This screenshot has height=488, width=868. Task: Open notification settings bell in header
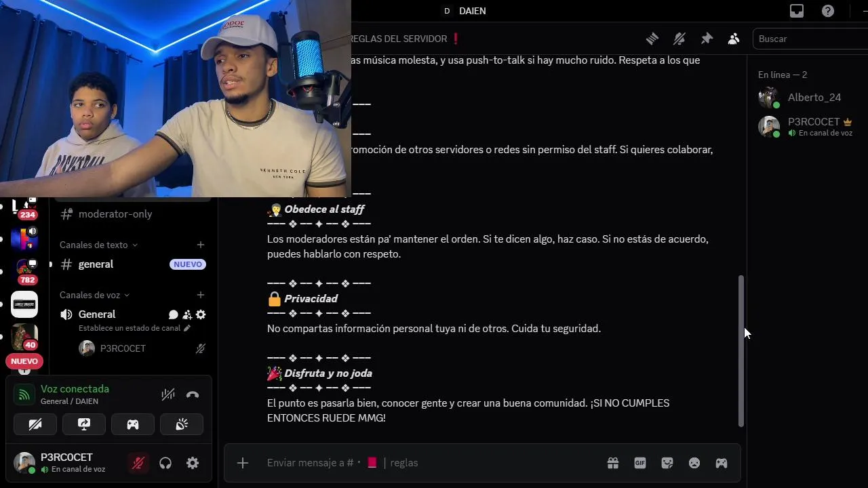tap(679, 39)
